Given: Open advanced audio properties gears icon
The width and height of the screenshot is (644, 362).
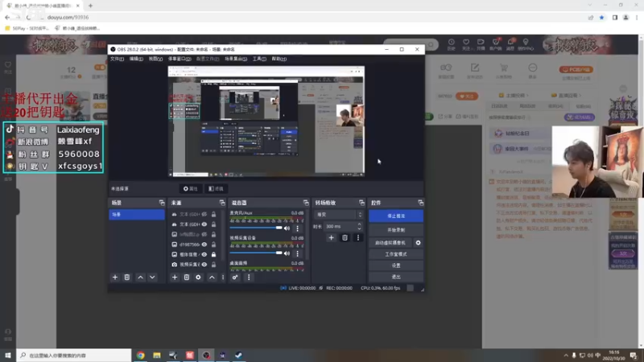Looking at the screenshot, I should 235,278.
